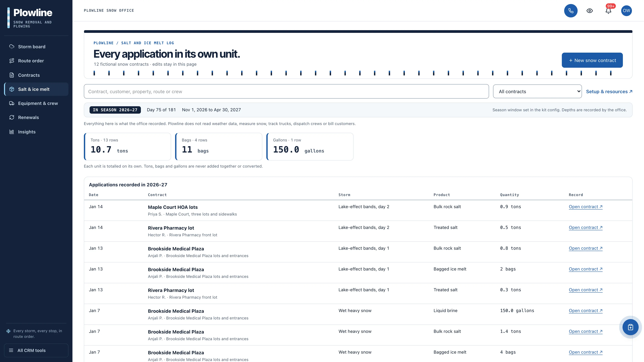Open contract for the 1.4 tons row
The width and height of the screenshot is (644, 362).
click(585, 331)
